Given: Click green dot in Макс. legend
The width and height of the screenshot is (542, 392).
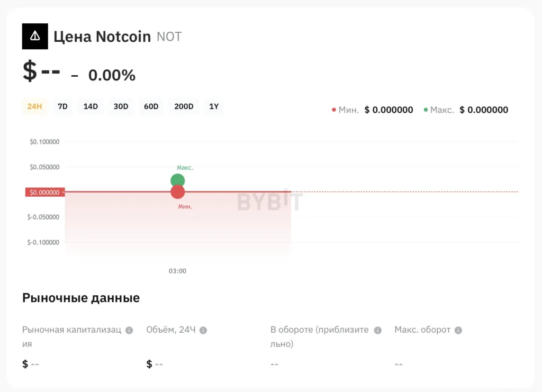Looking at the screenshot, I should click(426, 110).
